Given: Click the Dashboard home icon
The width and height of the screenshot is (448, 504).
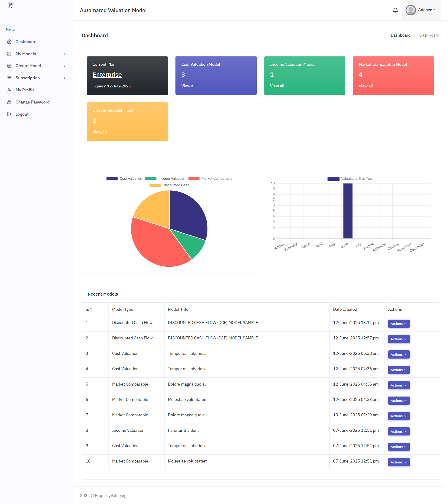Looking at the screenshot, I should (x=9, y=42).
